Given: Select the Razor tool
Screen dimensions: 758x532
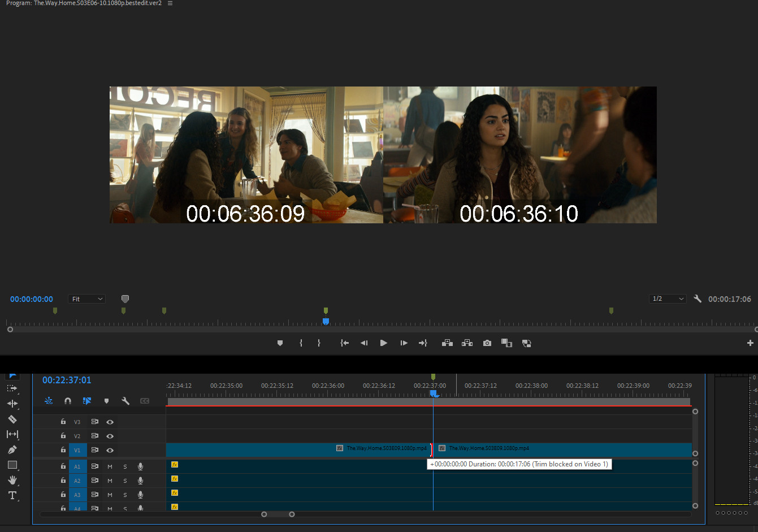Looking at the screenshot, I should click(12, 419).
